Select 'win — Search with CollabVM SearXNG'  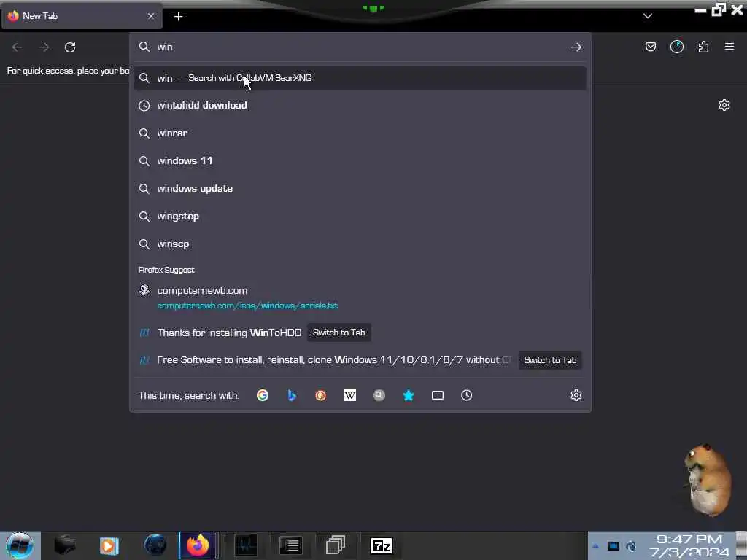click(x=360, y=78)
